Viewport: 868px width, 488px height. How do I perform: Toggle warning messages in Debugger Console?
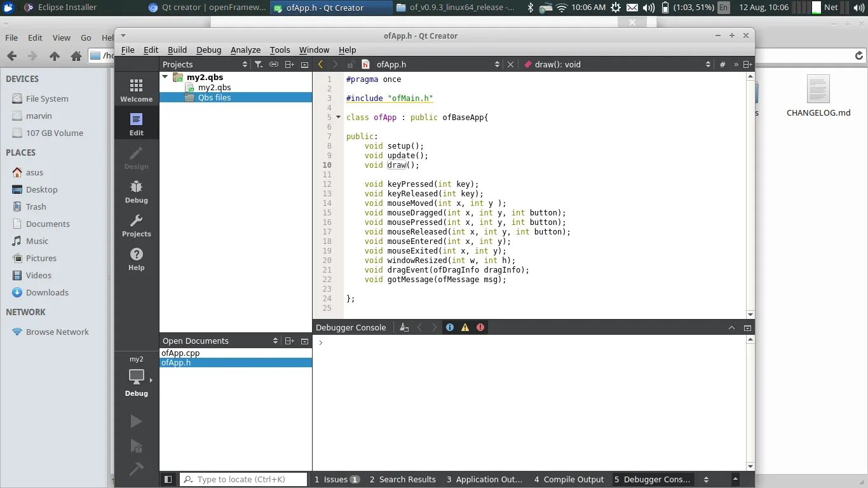click(465, 327)
